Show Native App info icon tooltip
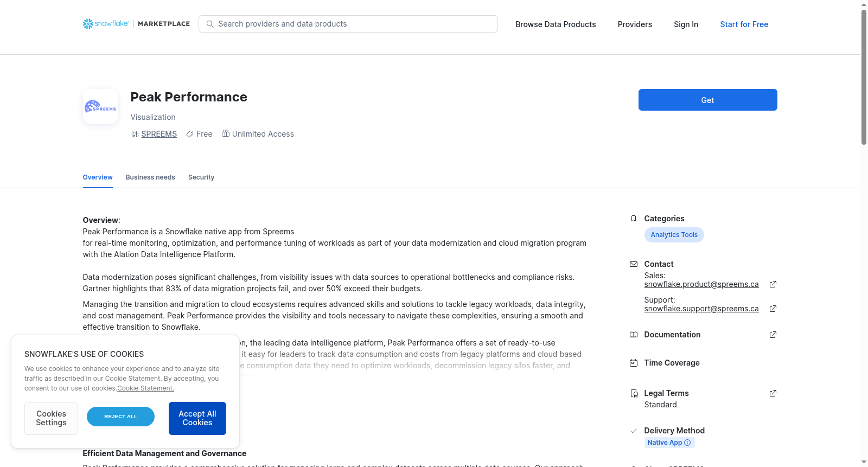This screenshot has width=868, height=467. 687,443
